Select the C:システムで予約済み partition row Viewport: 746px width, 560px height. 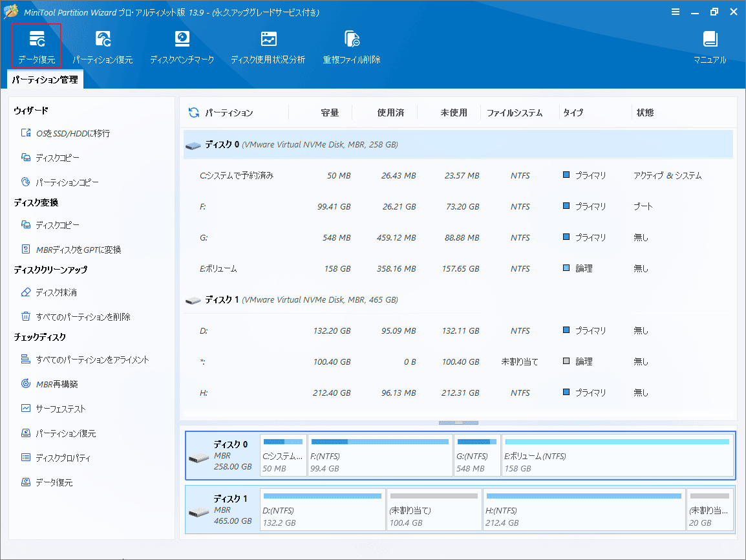point(458,175)
